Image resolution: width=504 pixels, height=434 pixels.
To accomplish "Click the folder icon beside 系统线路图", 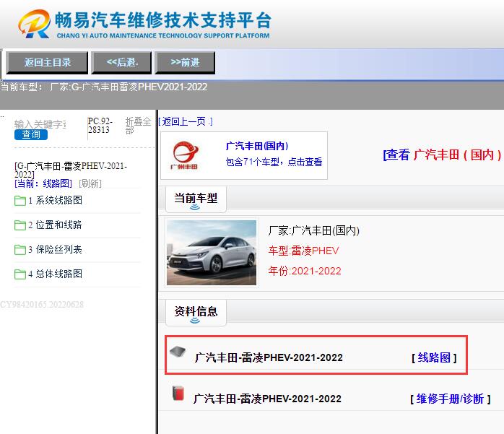I will tap(20, 201).
